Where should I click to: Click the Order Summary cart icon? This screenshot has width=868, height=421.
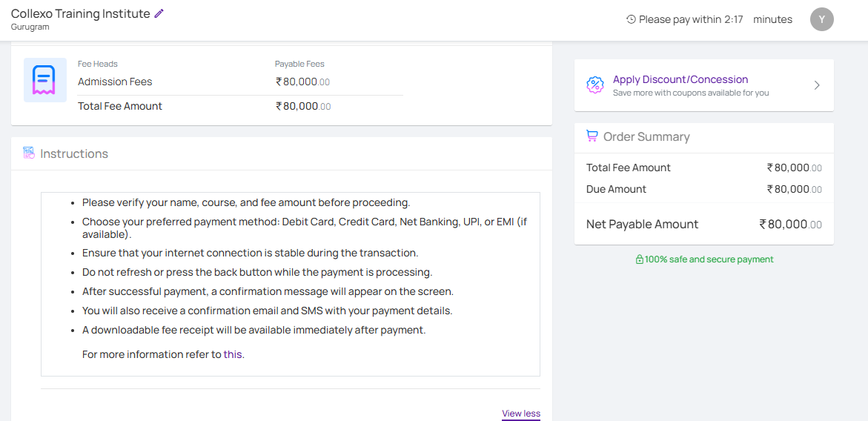coord(592,136)
